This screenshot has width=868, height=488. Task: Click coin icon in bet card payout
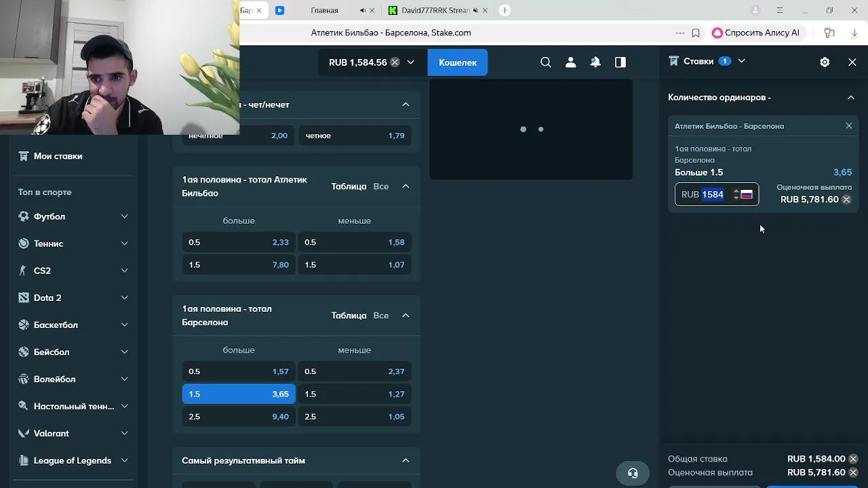click(846, 199)
